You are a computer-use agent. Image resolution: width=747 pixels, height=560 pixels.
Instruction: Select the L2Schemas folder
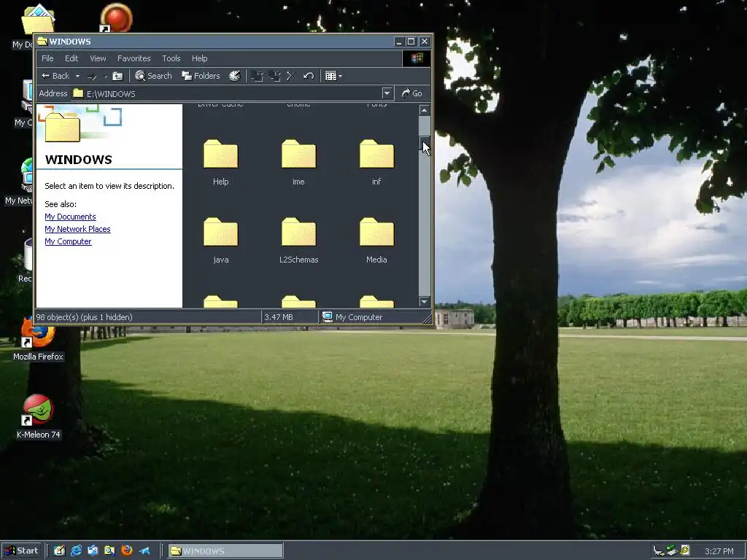coord(298,240)
